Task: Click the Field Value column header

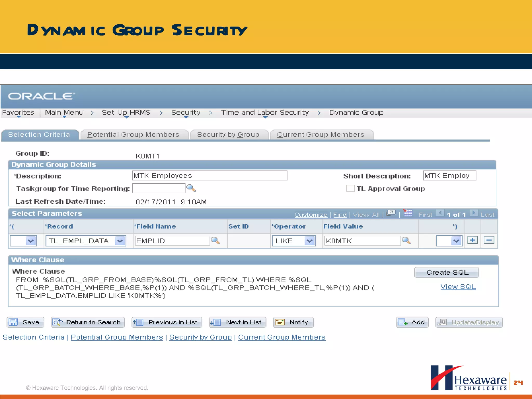Action: [x=343, y=227]
